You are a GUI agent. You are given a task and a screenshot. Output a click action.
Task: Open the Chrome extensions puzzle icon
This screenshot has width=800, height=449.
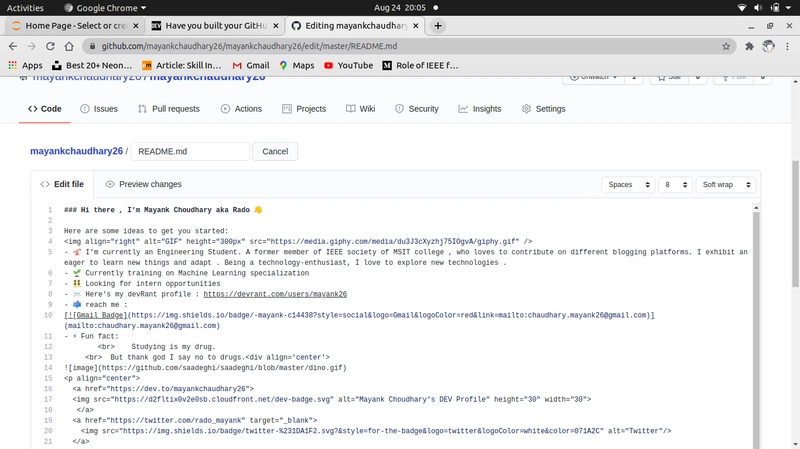click(x=749, y=46)
